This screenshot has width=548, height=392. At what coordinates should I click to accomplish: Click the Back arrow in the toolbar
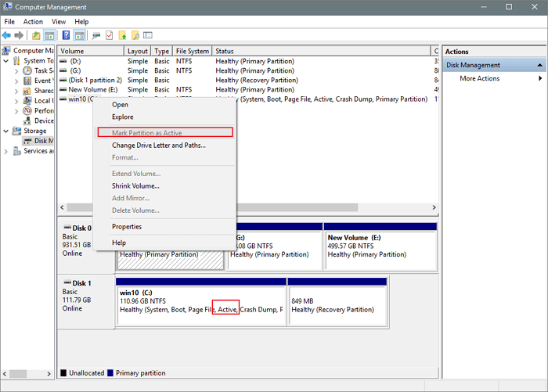(x=7, y=35)
